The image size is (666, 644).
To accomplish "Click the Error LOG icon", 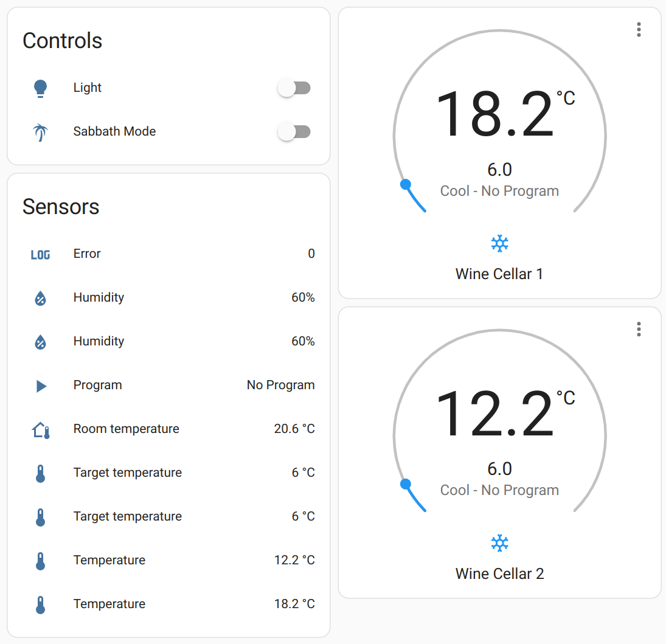I will [x=40, y=254].
